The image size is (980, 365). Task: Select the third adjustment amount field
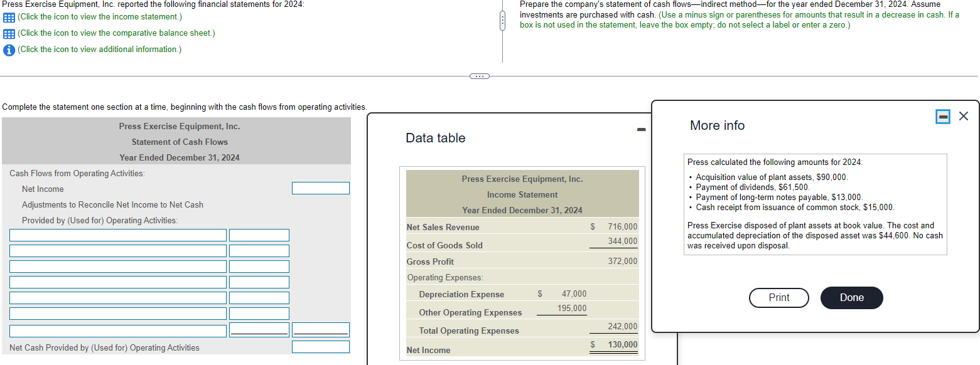259,267
